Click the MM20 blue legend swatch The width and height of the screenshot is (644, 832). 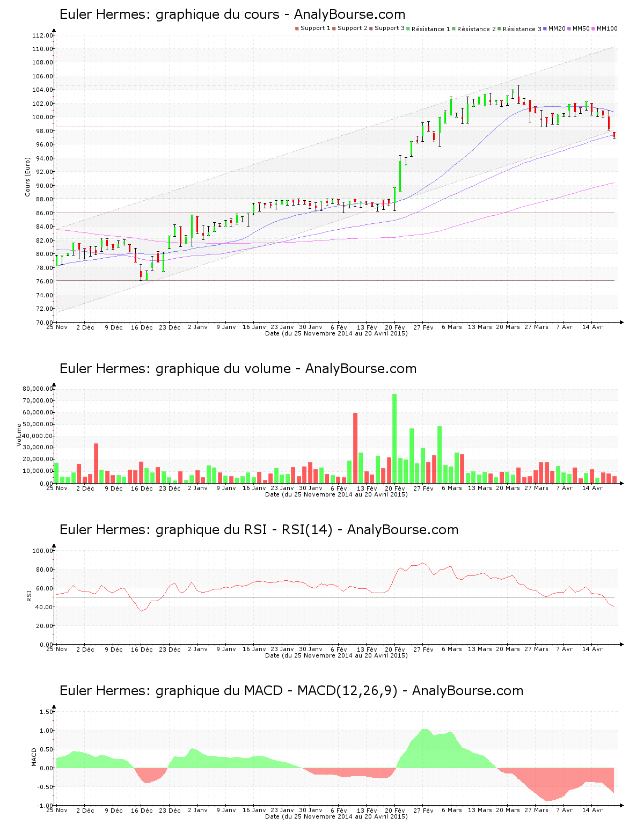545,28
